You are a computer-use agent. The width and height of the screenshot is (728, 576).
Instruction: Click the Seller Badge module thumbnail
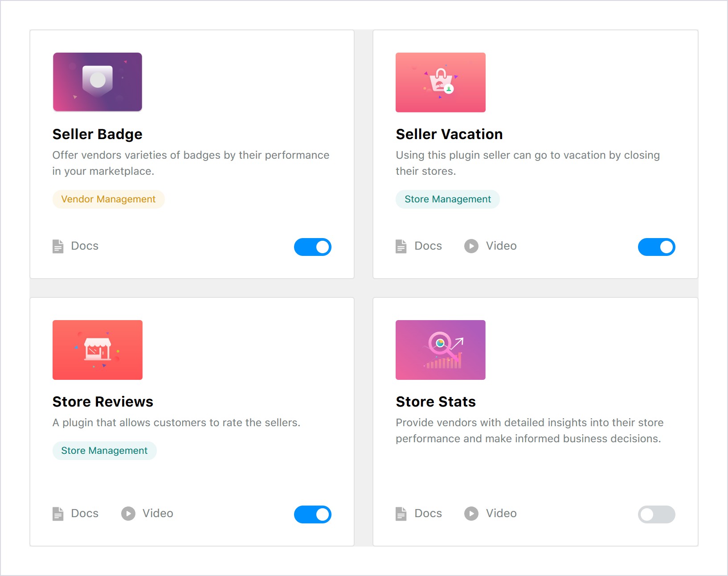pyautogui.click(x=98, y=82)
